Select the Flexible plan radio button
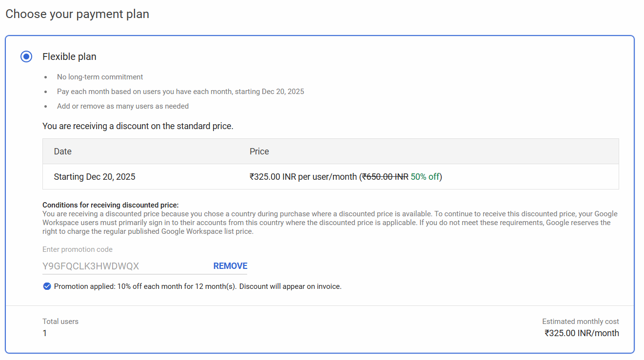Image resolution: width=644 pixels, height=360 pixels. [26, 57]
